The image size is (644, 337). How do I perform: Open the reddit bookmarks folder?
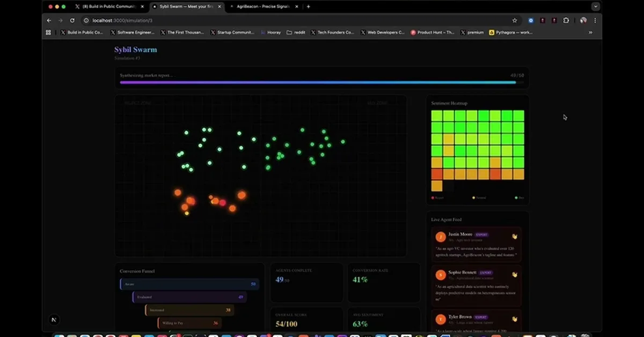tap(296, 32)
